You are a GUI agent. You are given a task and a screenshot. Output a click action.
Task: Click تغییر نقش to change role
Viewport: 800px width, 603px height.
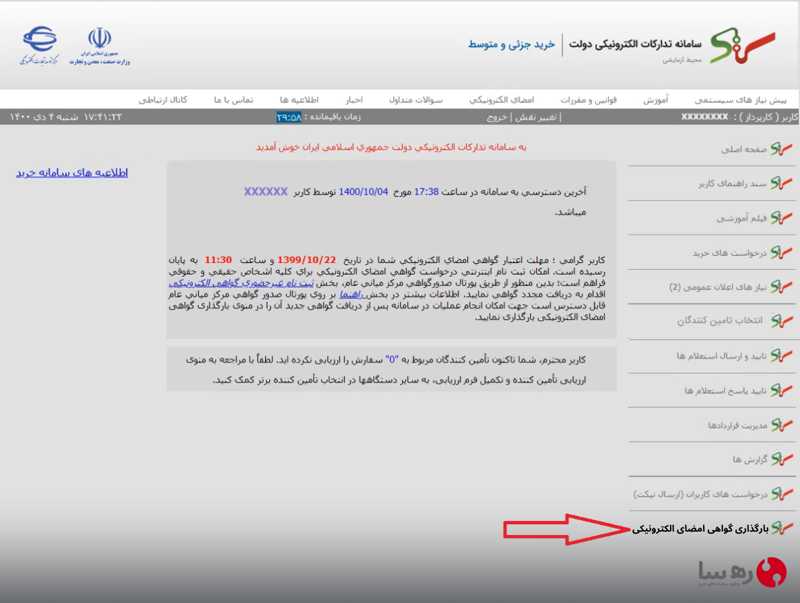pos(536,117)
